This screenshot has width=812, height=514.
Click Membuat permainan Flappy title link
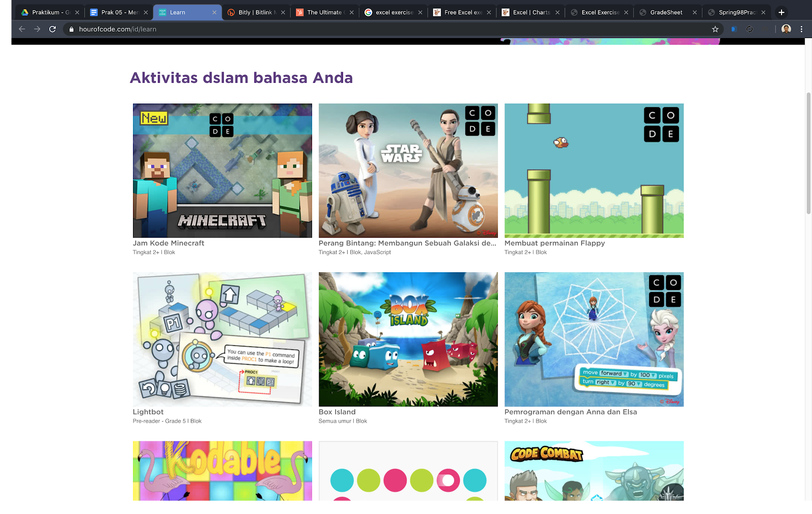pos(555,243)
